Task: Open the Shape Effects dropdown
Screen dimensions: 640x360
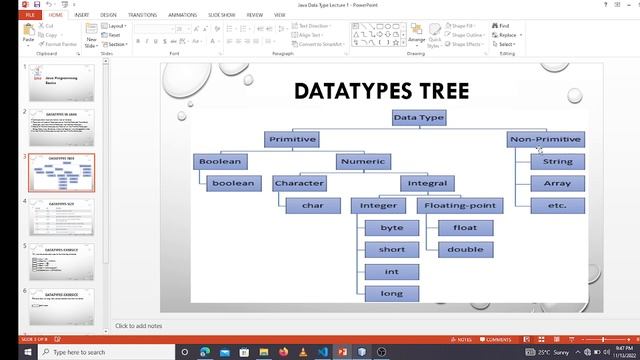Action: [x=464, y=44]
